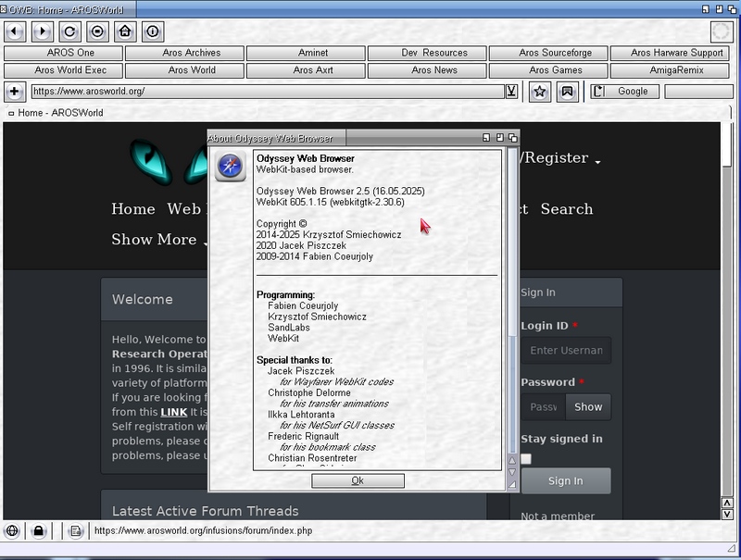This screenshot has height=560, width=741.
Task: Click the page scrollbar down arrow
Action: 727,515
